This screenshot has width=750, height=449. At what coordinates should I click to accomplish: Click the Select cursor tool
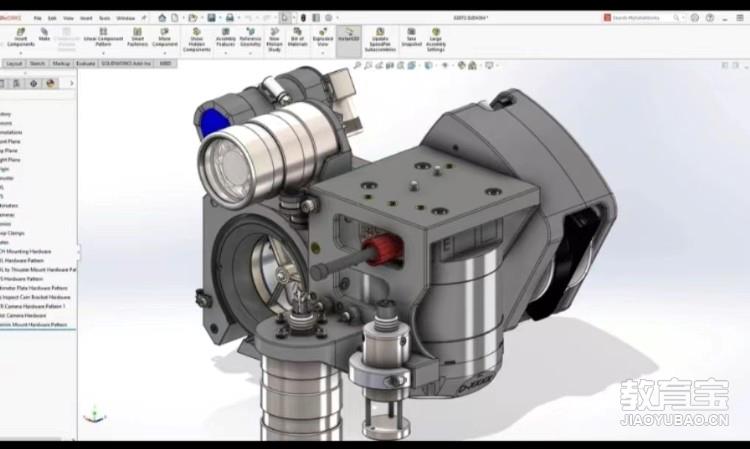pyautogui.click(x=285, y=18)
